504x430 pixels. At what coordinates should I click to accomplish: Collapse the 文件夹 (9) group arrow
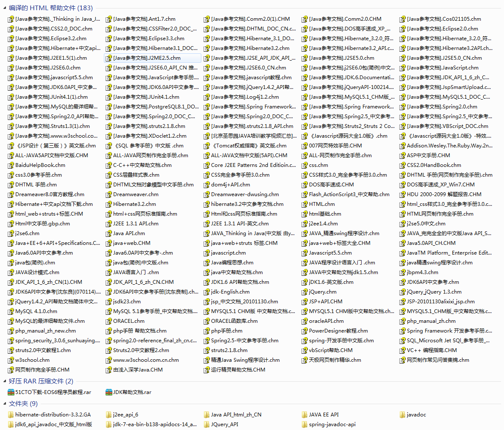click(x=5, y=404)
